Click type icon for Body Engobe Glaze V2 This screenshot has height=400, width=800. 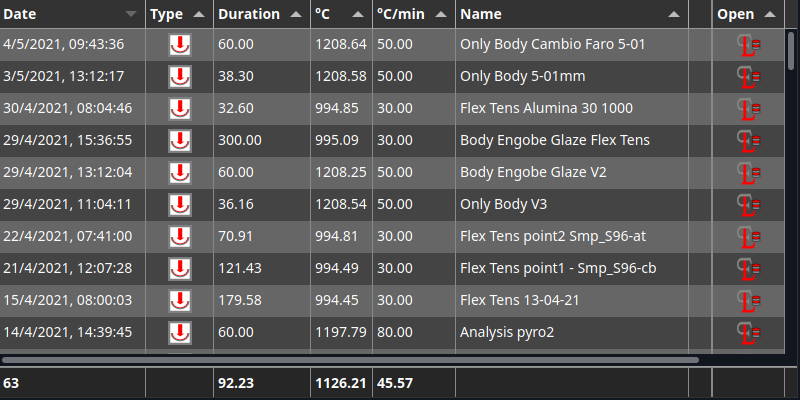180,172
